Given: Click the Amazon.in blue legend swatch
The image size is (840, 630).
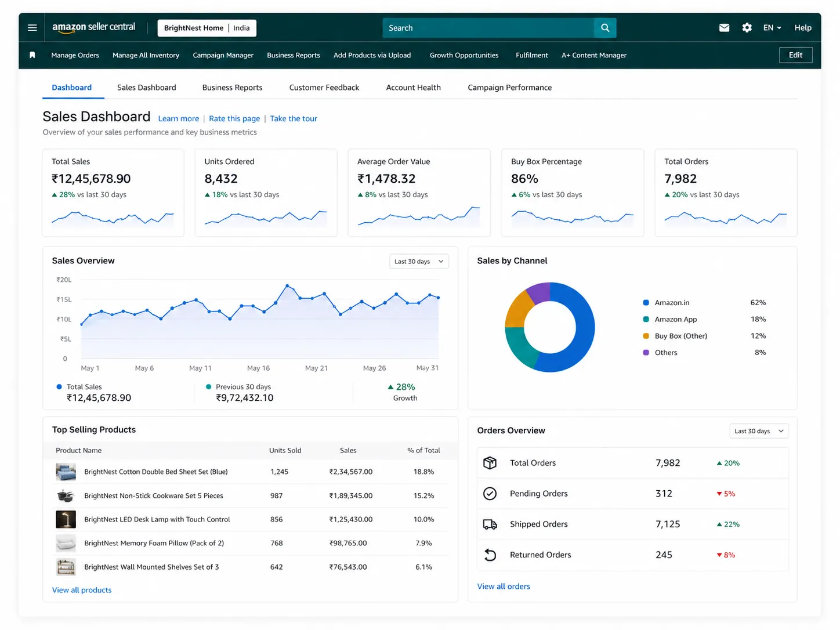Looking at the screenshot, I should tap(646, 303).
